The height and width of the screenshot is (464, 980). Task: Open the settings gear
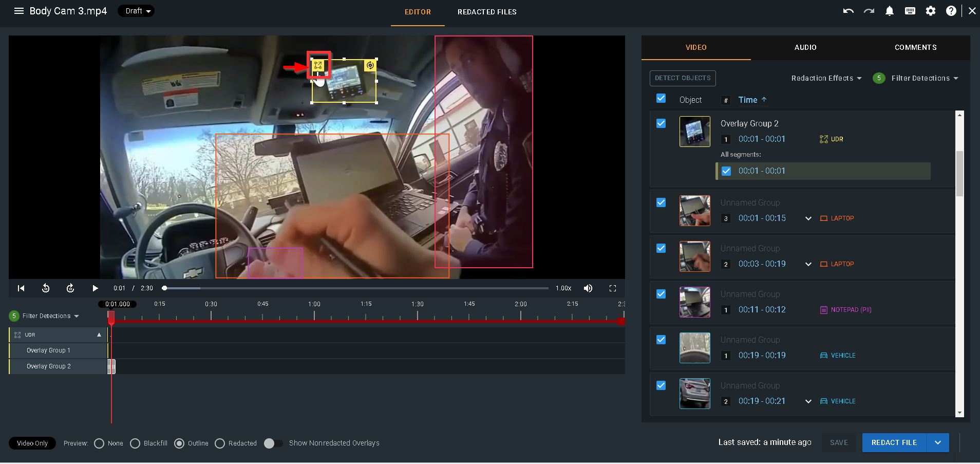[930, 11]
